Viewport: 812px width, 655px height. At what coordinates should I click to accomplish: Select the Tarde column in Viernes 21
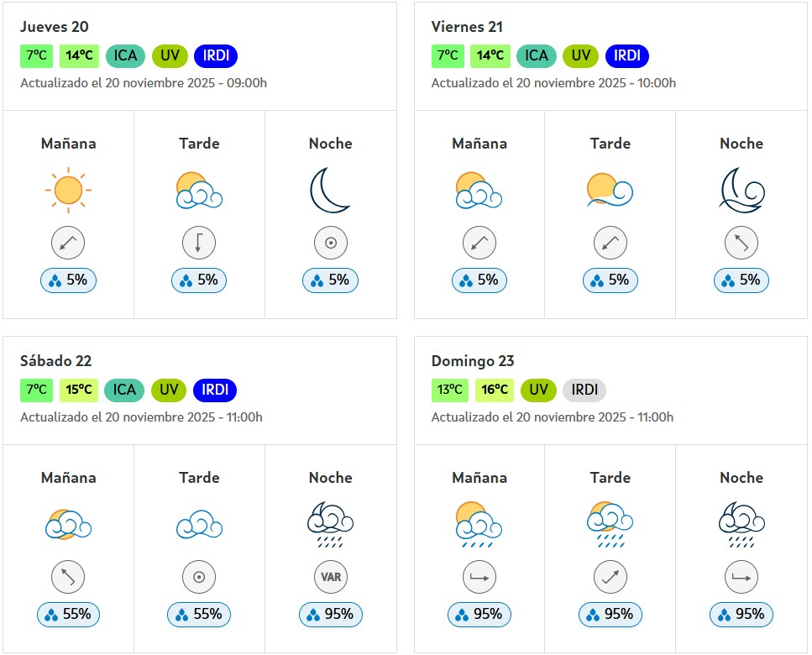610,144
